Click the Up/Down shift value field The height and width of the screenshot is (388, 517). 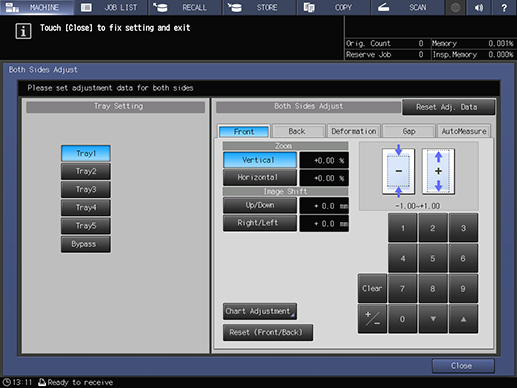click(324, 206)
